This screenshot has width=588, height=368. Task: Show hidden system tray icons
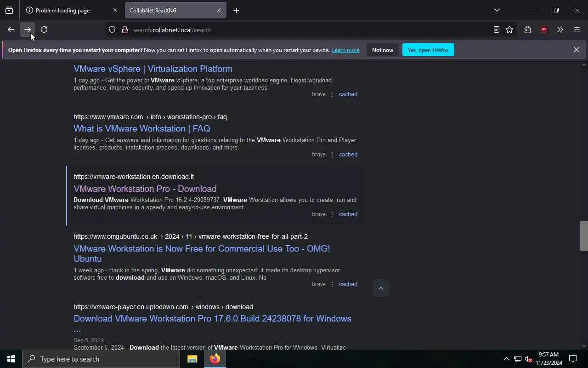pos(506,359)
